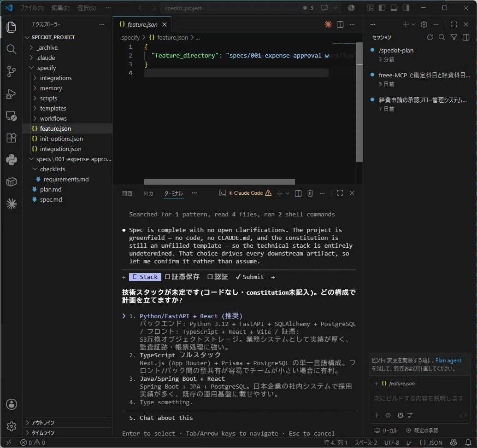Open Copilot status icon in status bar
Screen dimensions: 477x448
tap(453, 442)
